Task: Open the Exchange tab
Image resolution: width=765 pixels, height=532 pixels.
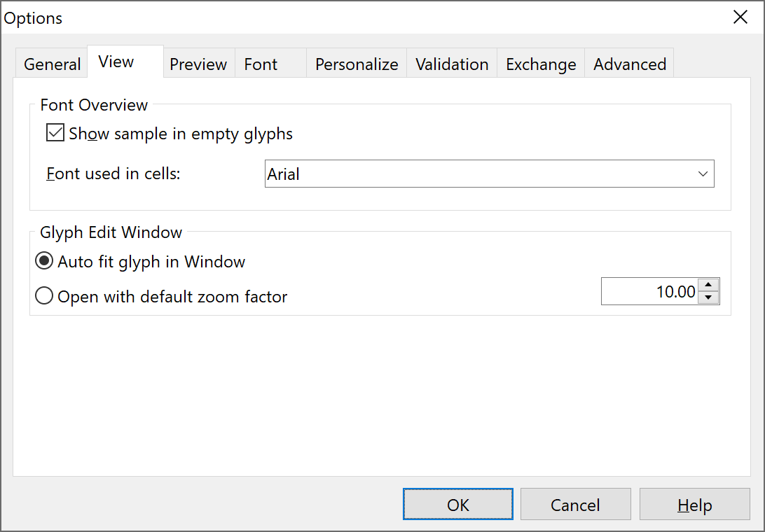Action: click(x=541, y=64)
